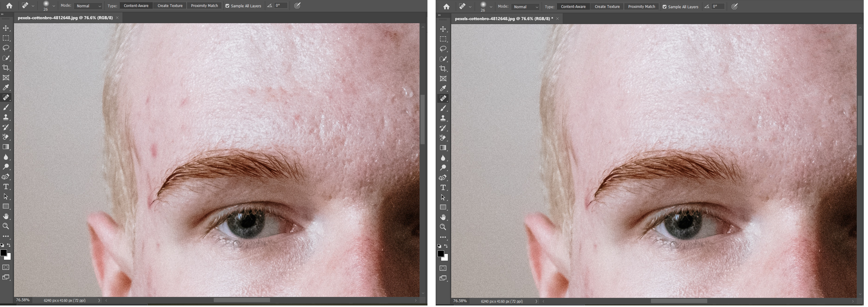
Task: Select the Dodge tool in right window
Action: click(x=443, y=168)
